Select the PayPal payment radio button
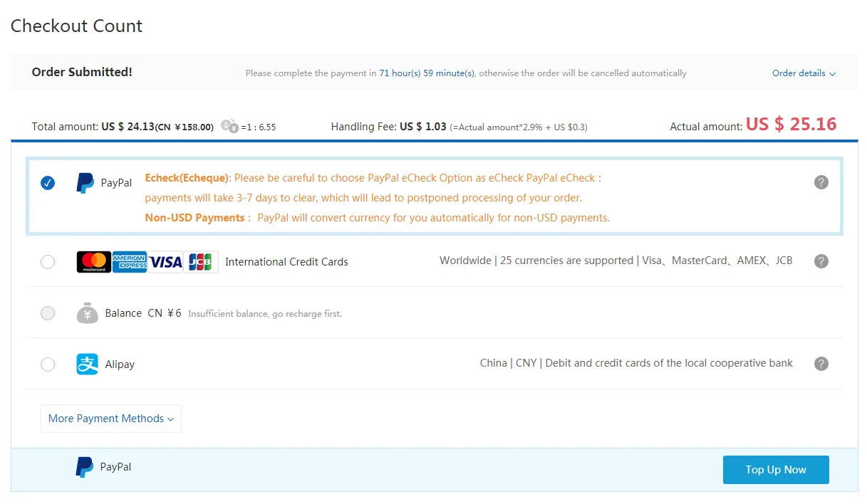867x504 pixels. click(48, 183)
